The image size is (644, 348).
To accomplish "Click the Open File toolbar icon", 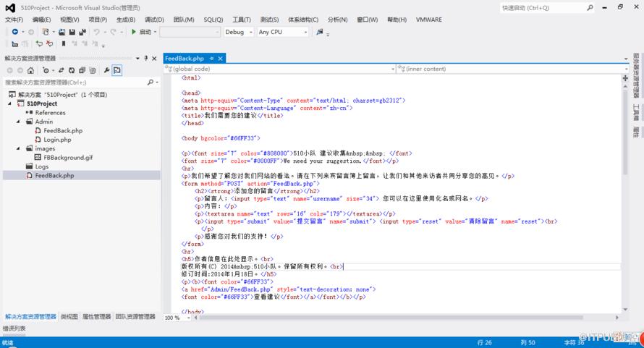I will (x=62, y=32).
